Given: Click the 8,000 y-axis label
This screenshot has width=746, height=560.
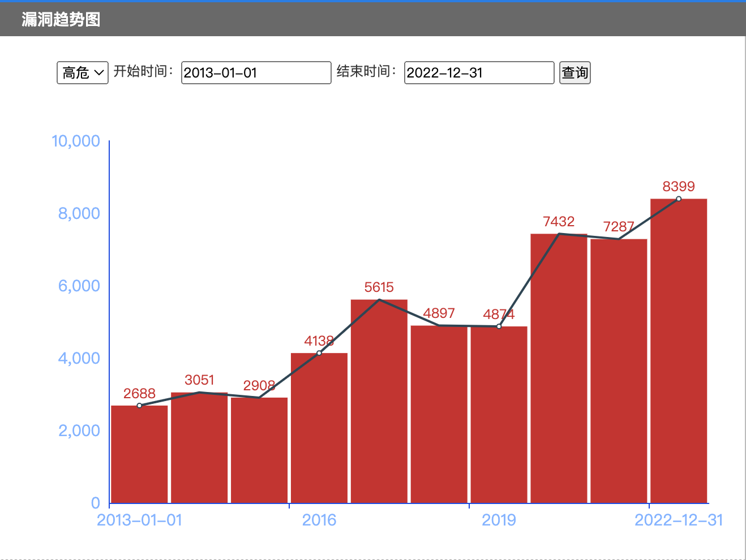Looking at the screenshot, I should click(79, 213).
